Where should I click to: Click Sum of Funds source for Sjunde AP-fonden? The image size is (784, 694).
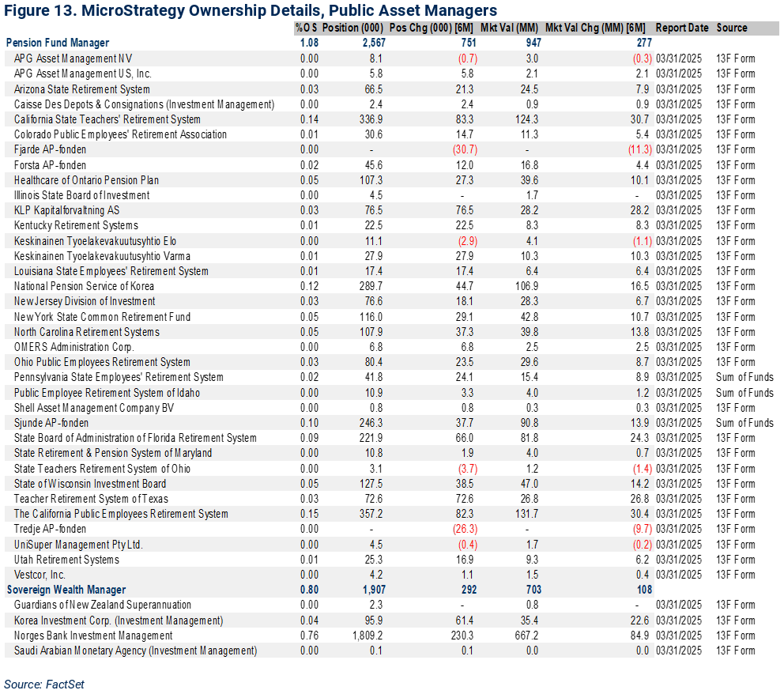[x=744, y=423]
